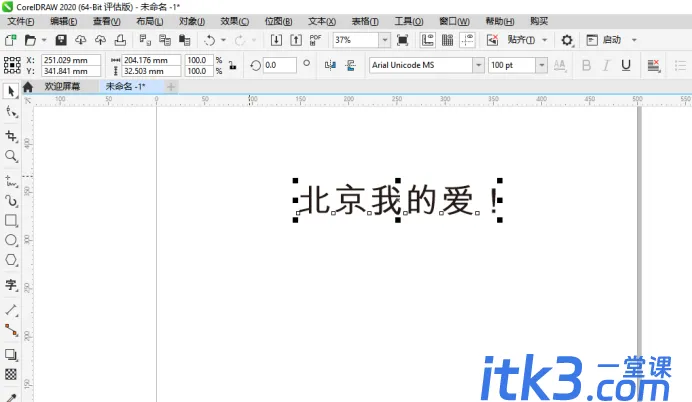
Task: Open the 查看 menu
Action: coord(106,21)
